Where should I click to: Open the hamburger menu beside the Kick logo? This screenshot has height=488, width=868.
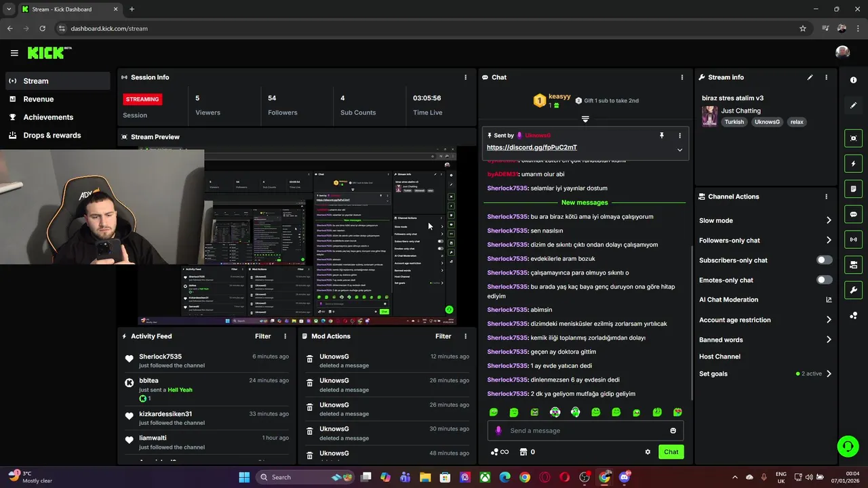[x=14, y=53]
